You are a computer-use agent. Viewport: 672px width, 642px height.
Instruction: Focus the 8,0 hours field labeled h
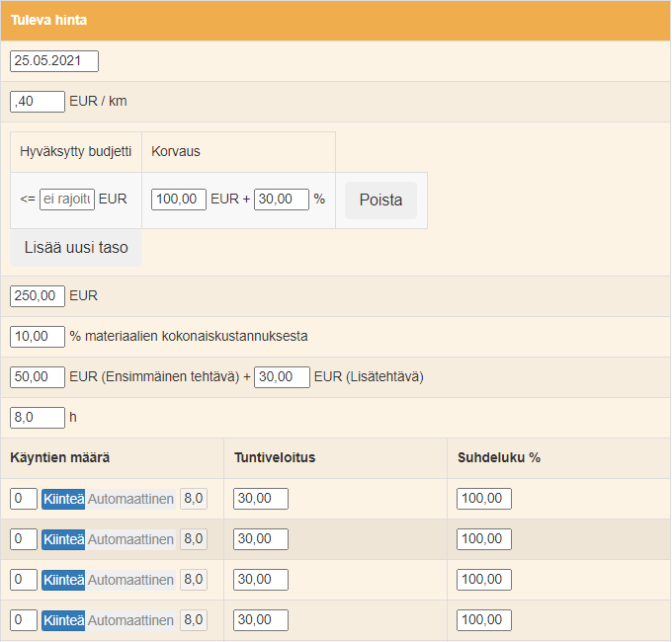[x=38, y=418]
